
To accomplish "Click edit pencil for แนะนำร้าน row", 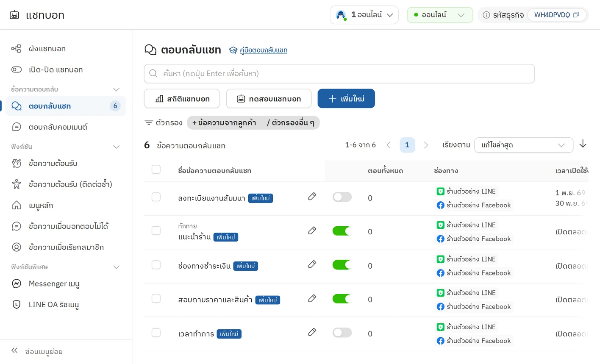I will coord(312,231).
